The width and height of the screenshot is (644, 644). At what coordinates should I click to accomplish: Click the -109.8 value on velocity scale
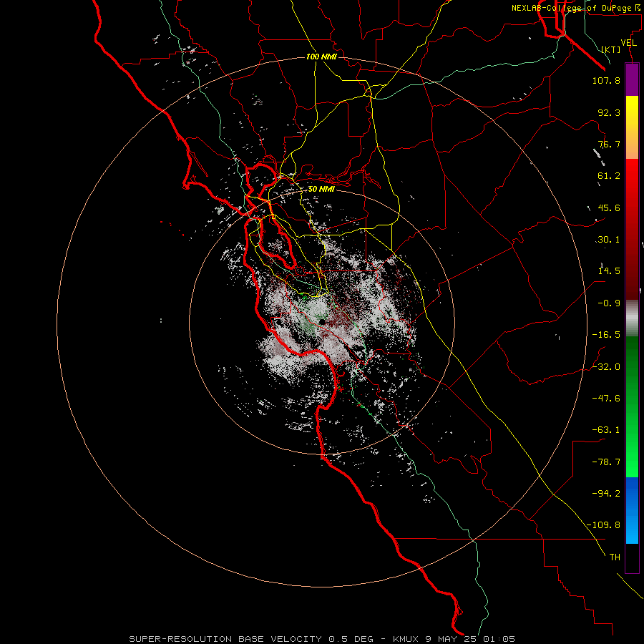[x=603, y=525]
